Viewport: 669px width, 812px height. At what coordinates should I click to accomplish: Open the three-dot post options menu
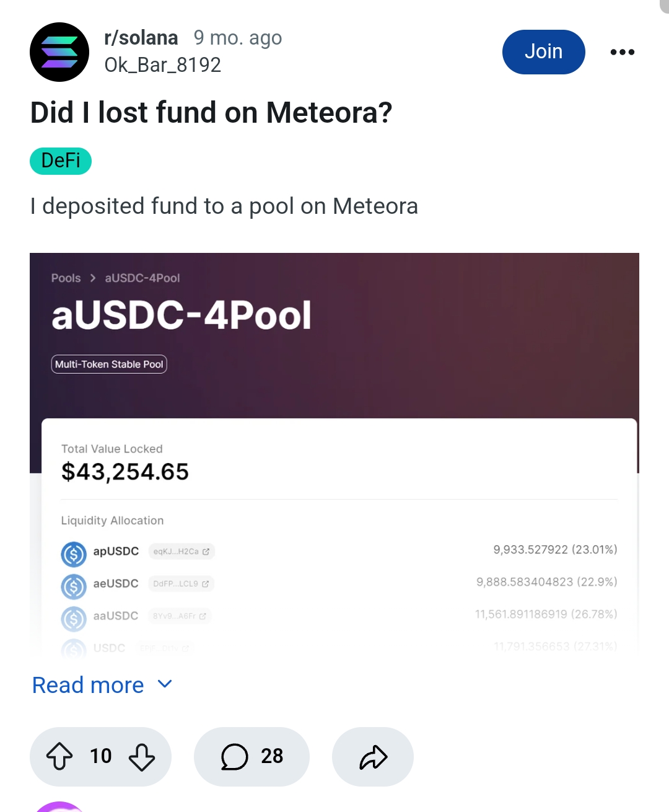coord(622,52)
